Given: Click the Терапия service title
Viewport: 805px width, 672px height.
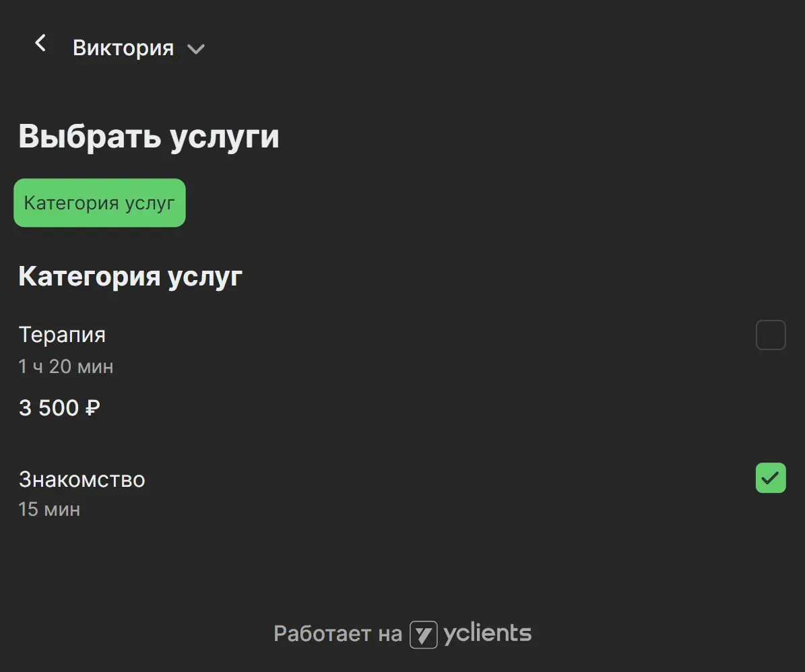Looking at the screenshot, I should coord(62,335).
